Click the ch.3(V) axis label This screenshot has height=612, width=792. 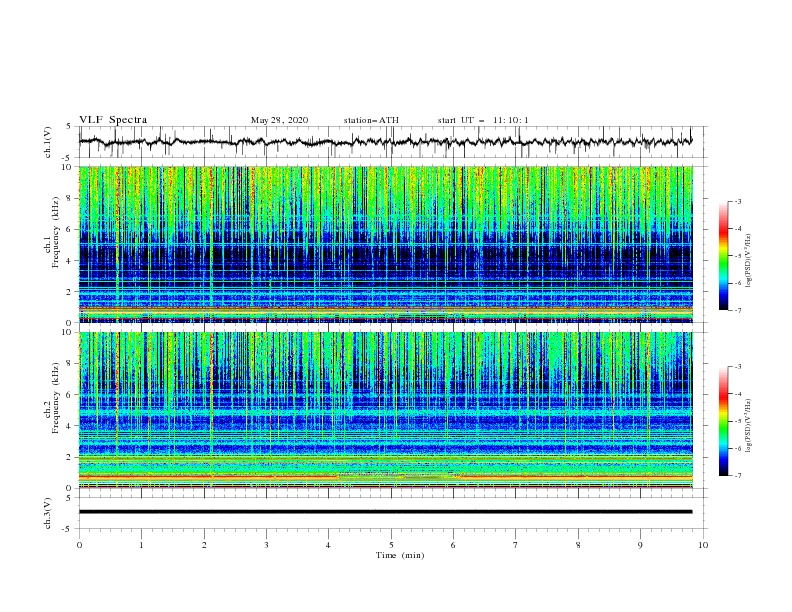point(48,513)
